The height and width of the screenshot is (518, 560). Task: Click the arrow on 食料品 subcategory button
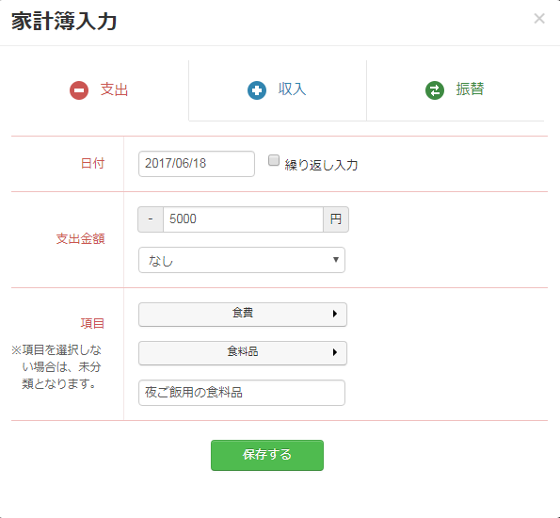[335, 352]
